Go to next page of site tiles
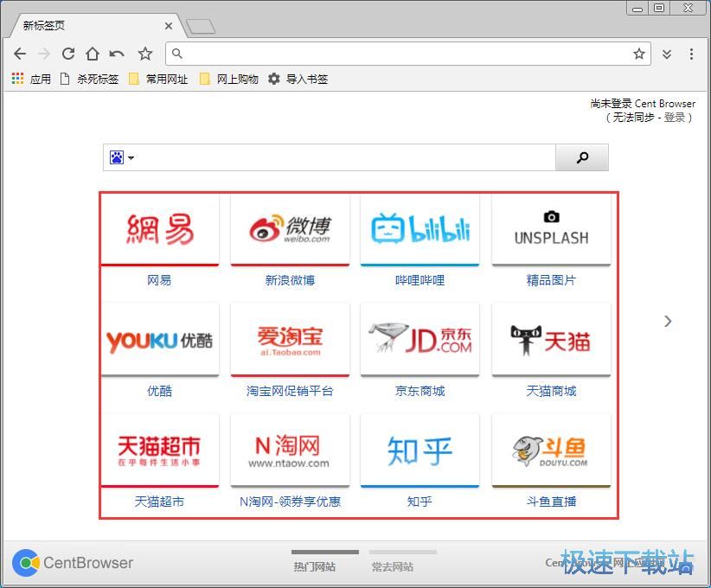 click(668, 322)
